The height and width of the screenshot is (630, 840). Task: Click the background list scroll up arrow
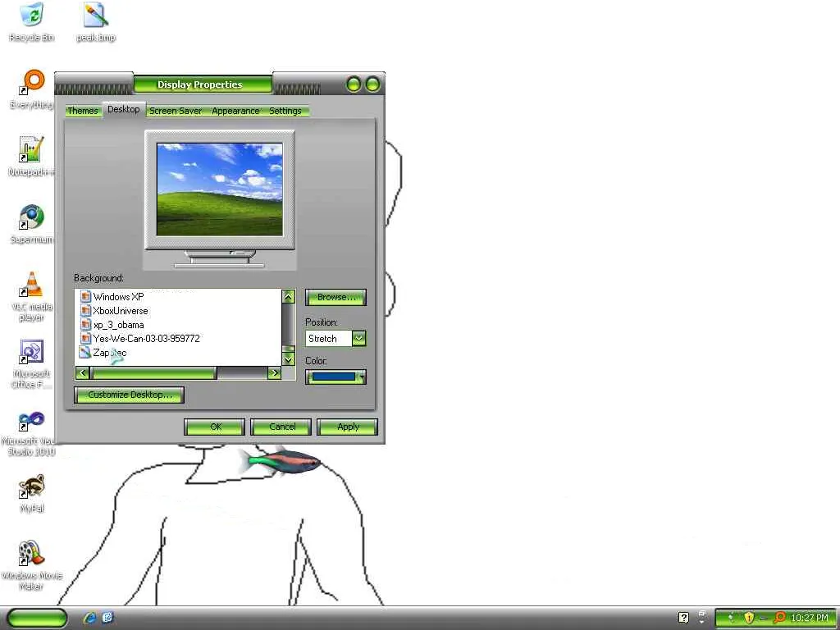click(x=288, y=296)
